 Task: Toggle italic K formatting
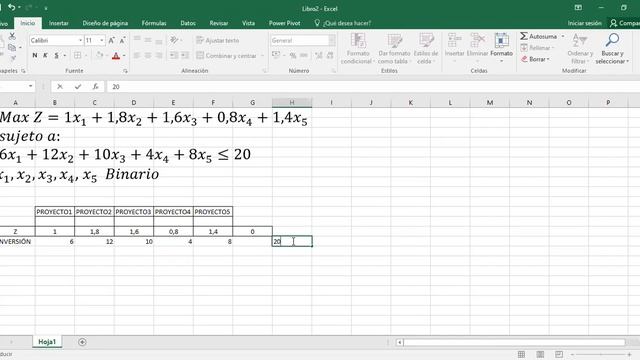pos(45,55)
